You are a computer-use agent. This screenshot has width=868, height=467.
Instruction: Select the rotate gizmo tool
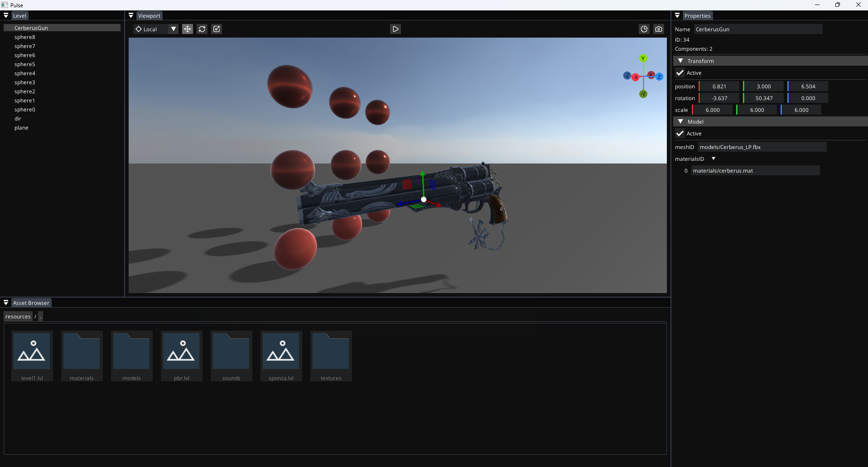202,29
